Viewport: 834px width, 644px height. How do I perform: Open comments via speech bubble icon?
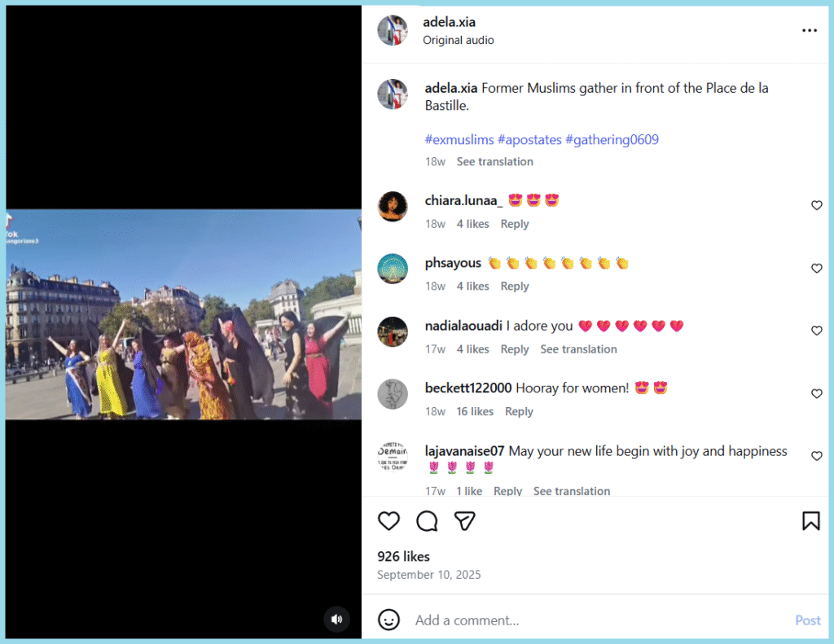coord(427,521)
